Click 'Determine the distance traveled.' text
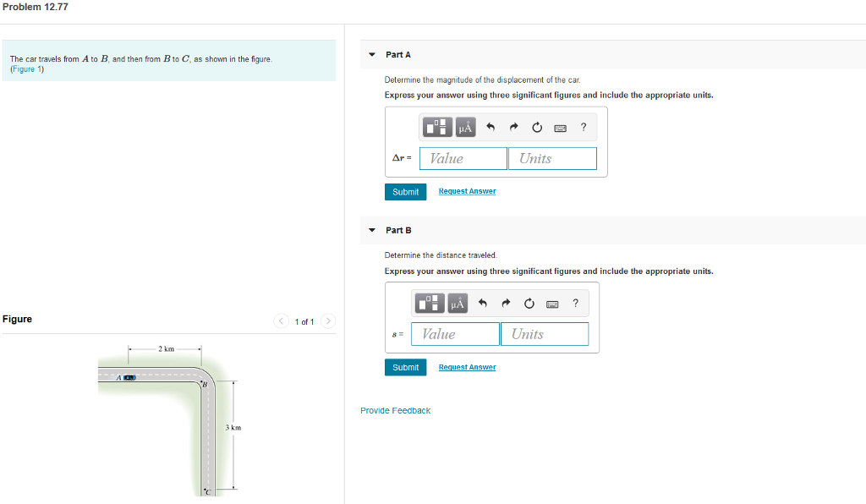The image size is (866, 504). pyautogui.click(x=441, y=255)
